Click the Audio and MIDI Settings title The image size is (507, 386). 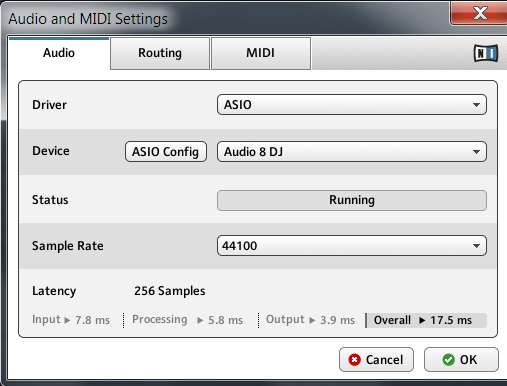click(x=88, y=19)
